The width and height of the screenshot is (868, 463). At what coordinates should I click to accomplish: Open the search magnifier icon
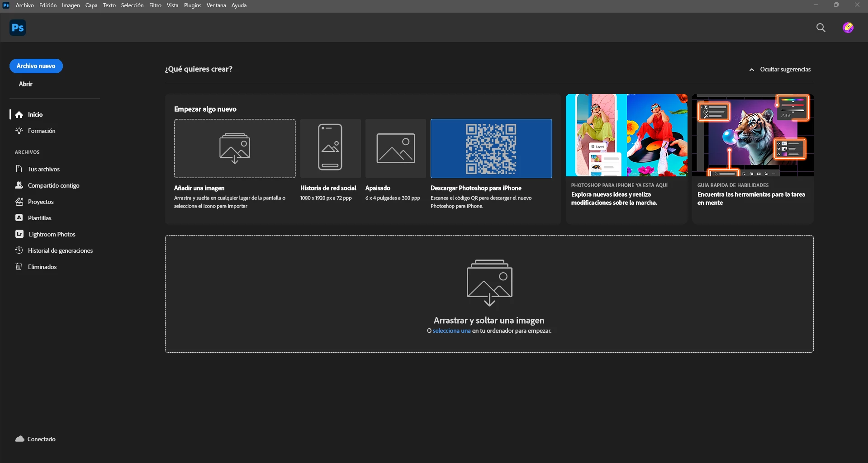coord(821,28)
